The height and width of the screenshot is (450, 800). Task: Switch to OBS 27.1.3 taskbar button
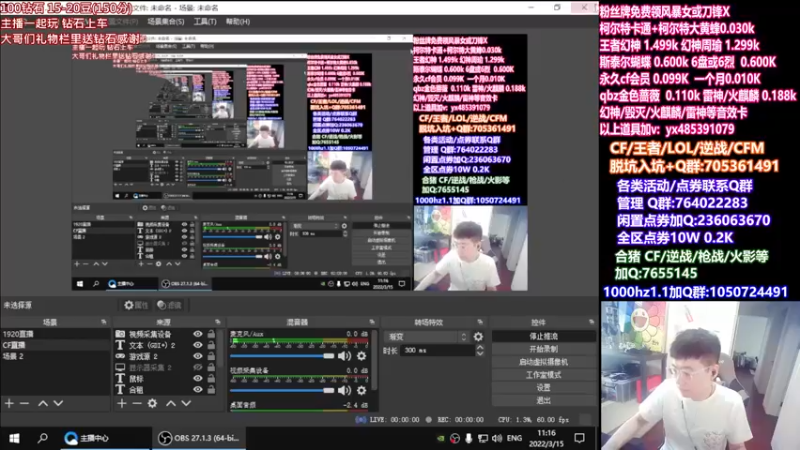(197, 438)
